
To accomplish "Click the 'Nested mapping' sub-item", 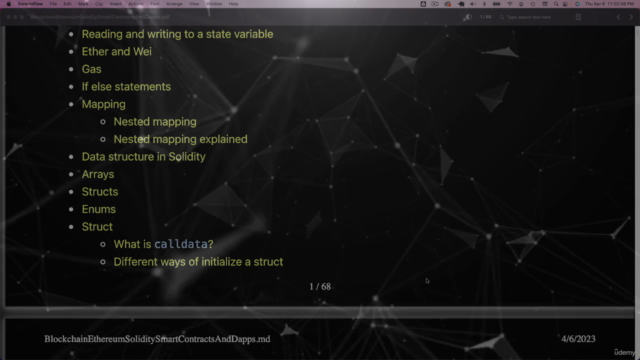I will pos(155,122).
